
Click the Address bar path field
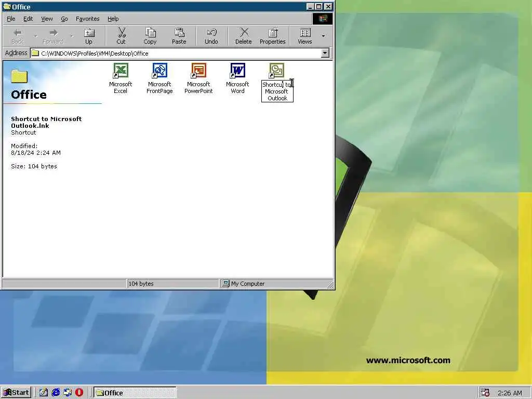(x=176, y=54)
